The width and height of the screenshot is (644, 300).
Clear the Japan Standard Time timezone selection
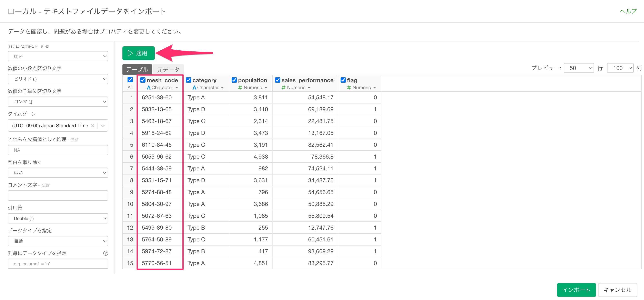[x=92, y=126]
